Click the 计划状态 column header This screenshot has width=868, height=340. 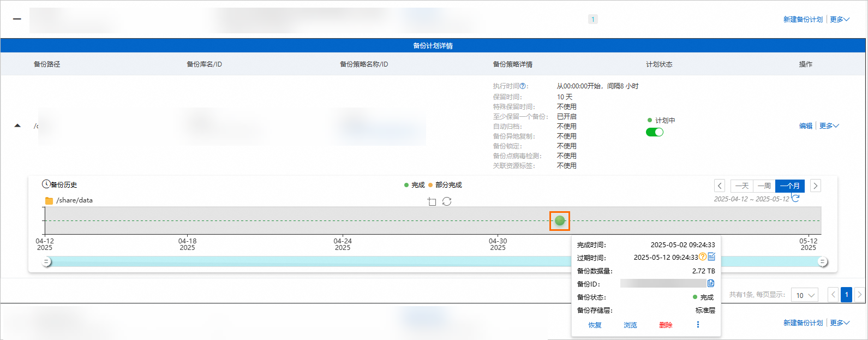click(659, 64)
